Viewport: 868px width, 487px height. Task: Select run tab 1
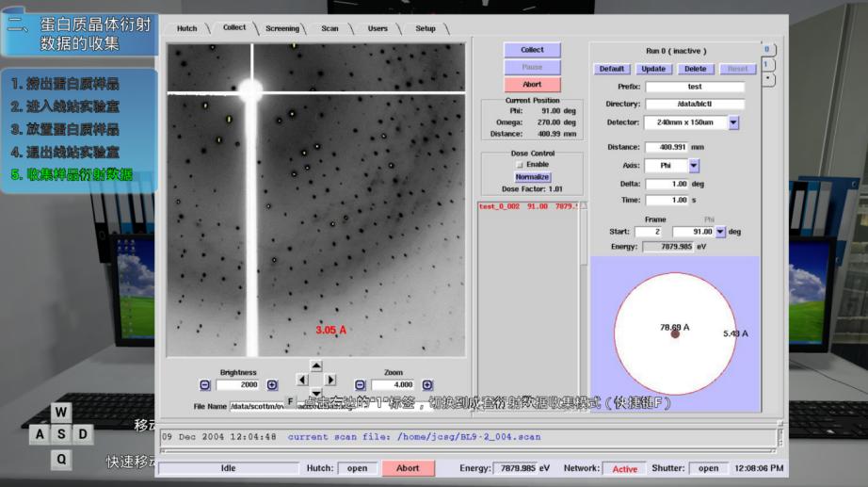[767, 64]
